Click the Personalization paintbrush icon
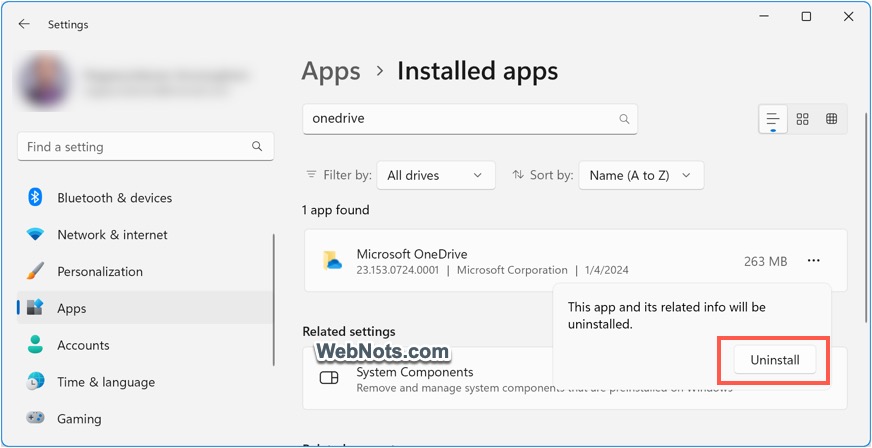Viewport: 872px width, 448px height. [35, 271]
